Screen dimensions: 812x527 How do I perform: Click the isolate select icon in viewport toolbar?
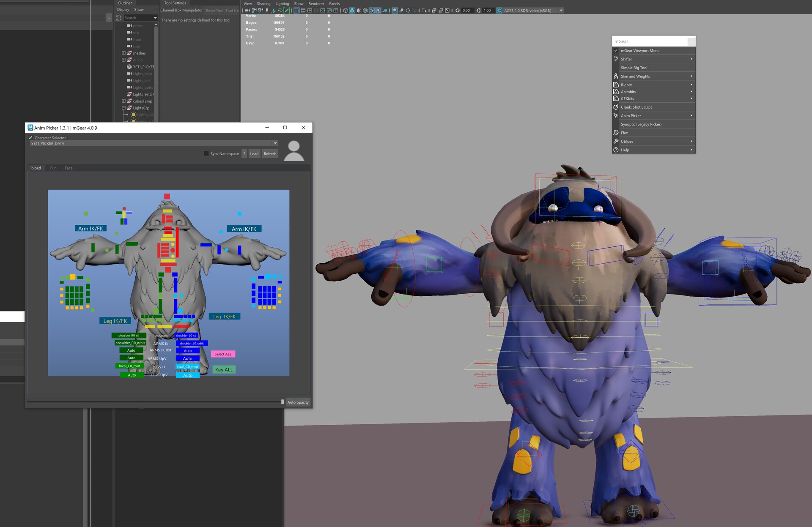(x=425, y=11)
